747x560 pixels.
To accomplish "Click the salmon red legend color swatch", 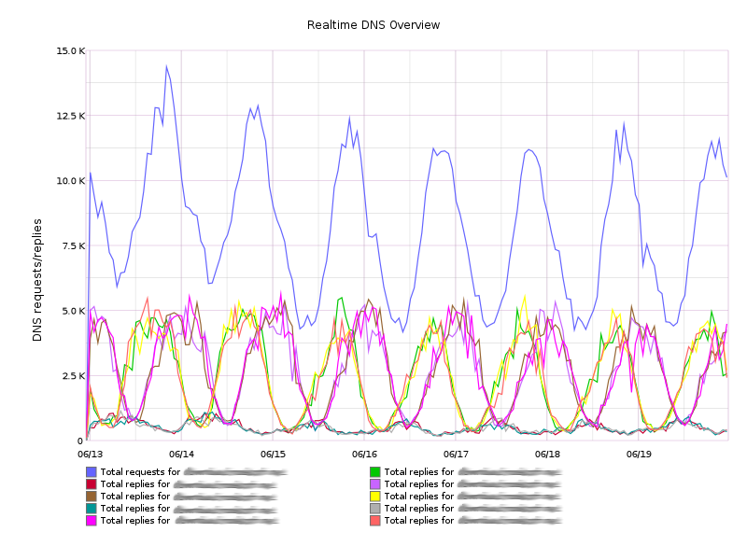I will [375, 521].
